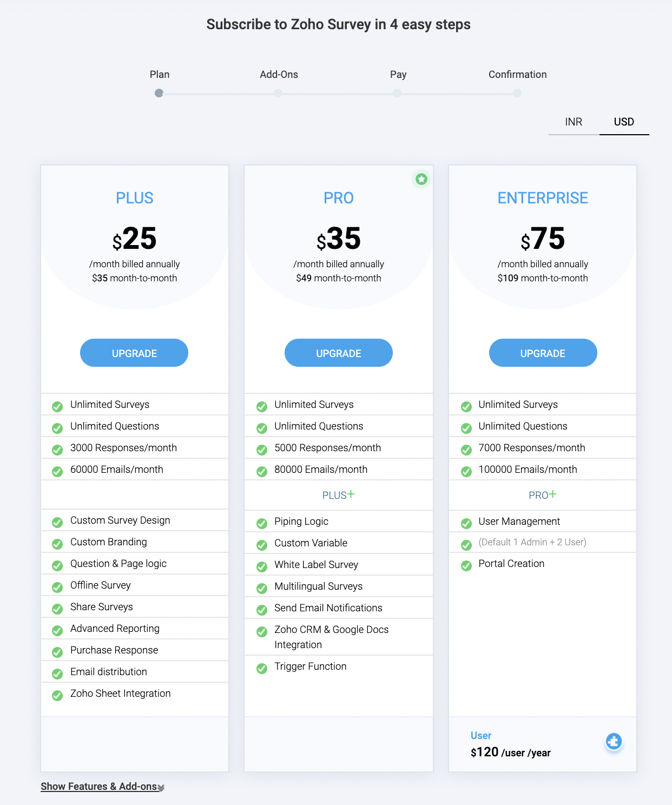
Task: Select the USD currency tab
Action: coord(624,122)
